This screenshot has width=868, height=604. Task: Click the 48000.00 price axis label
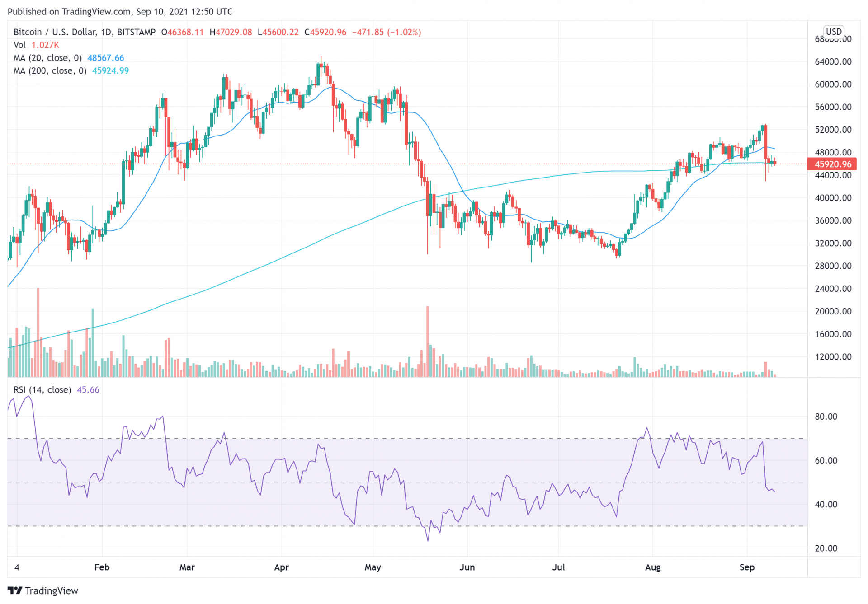(x=833, y=152)
